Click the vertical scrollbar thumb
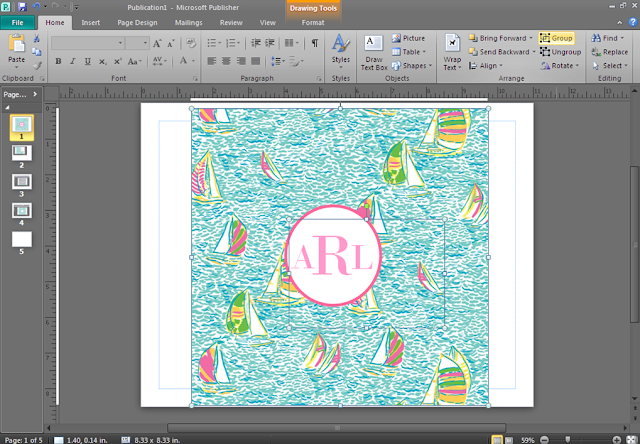 point(634,245)
